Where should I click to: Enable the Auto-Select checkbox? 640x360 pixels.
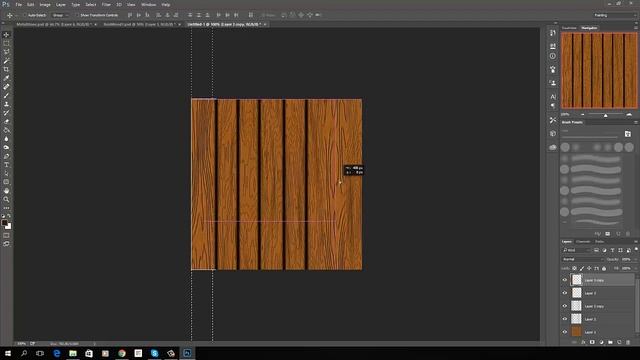24,15
